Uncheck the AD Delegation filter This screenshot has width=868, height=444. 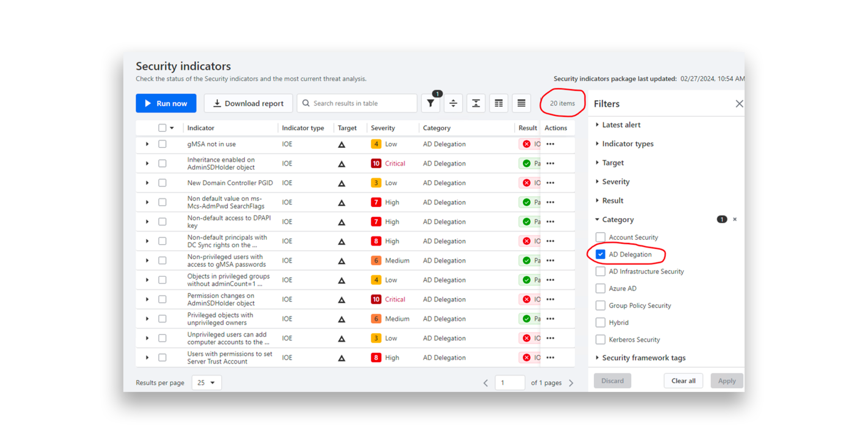(x=600, y=254)
